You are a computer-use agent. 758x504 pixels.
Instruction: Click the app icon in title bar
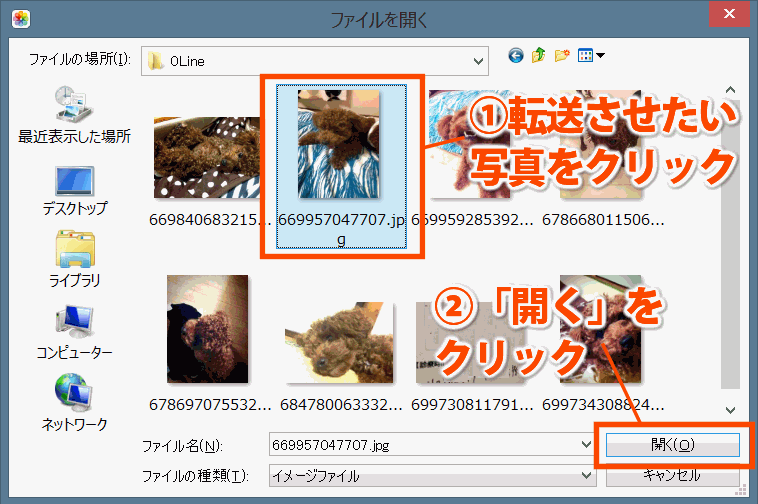coord(21,18)
